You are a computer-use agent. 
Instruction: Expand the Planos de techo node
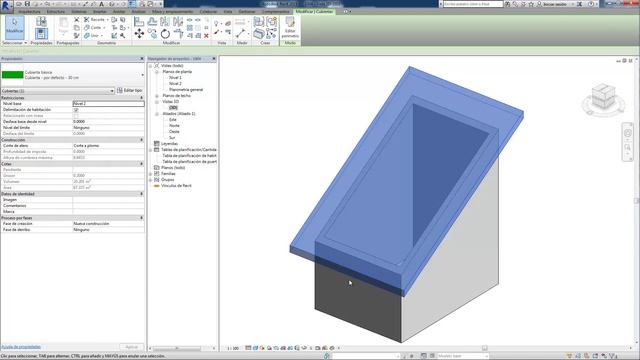click(156, 96)
